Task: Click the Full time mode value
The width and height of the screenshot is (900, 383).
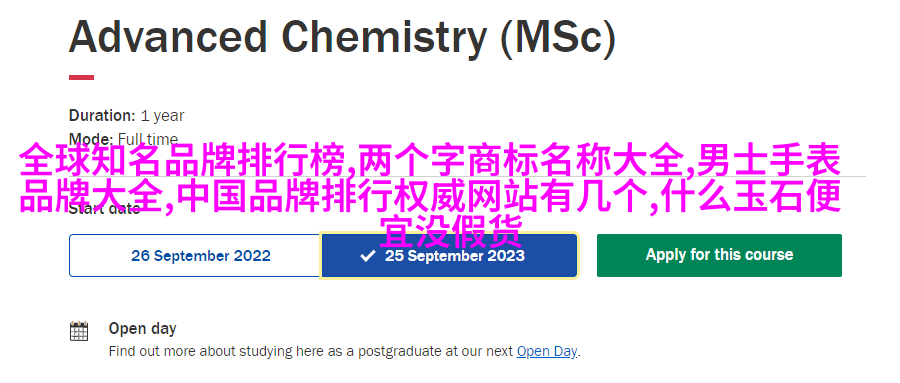Action: (x=148, y=139)
